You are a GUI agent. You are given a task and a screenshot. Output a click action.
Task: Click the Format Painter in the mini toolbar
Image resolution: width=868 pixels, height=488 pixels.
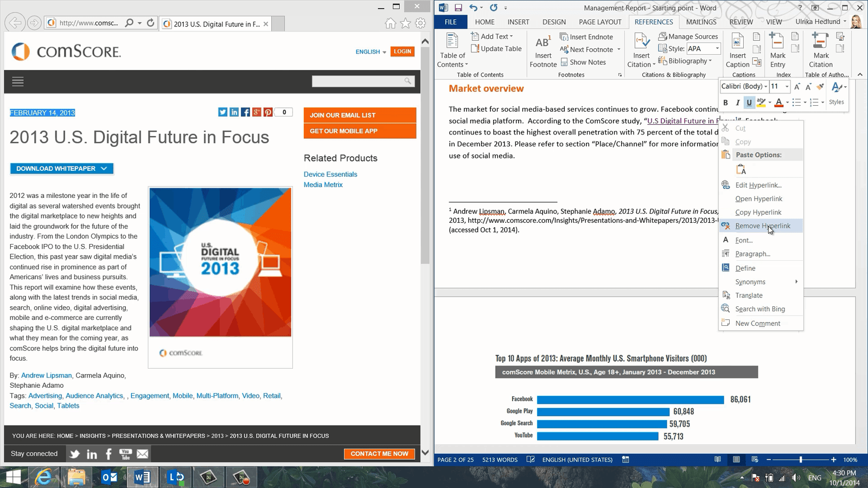pos(820,86)
